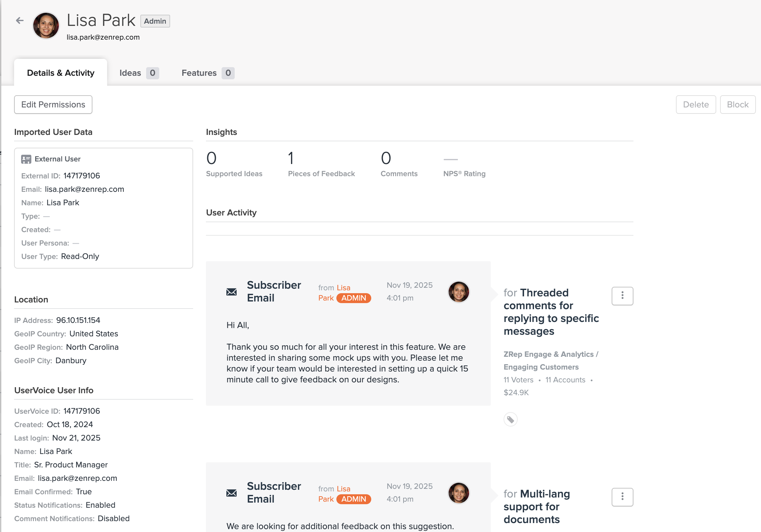Viewport: 761px width, 532px height.
Task: Open the Multi-lang support for documents link
Action: (536, 506)
